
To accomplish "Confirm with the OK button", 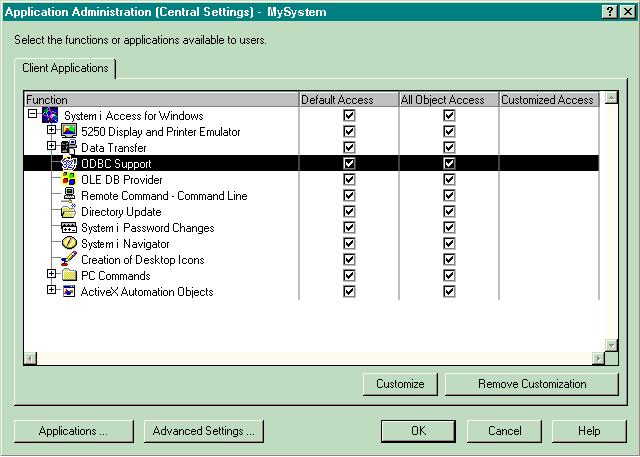I will 418,431.
